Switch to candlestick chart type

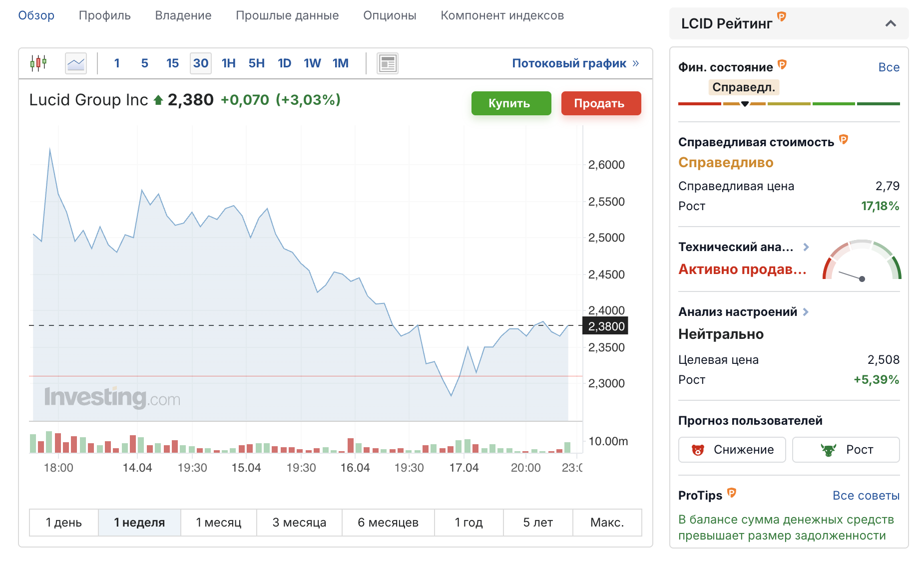tap(38, 63)
